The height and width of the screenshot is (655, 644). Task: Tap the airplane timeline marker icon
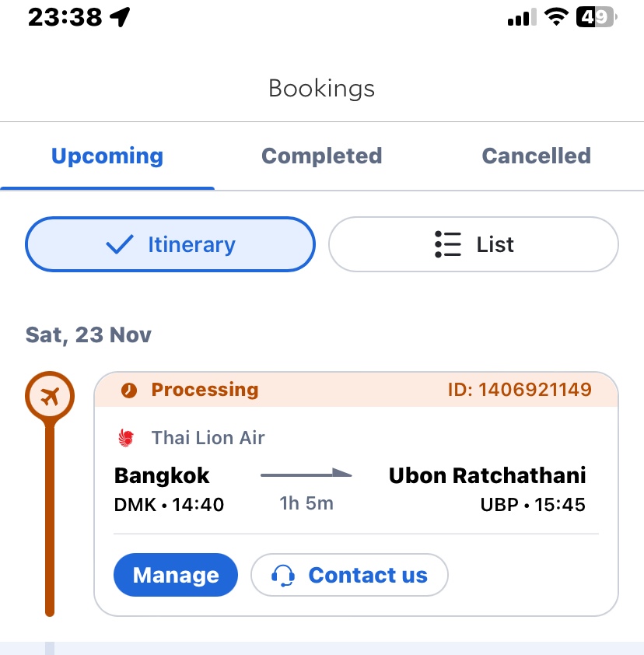tap(50, 396)
